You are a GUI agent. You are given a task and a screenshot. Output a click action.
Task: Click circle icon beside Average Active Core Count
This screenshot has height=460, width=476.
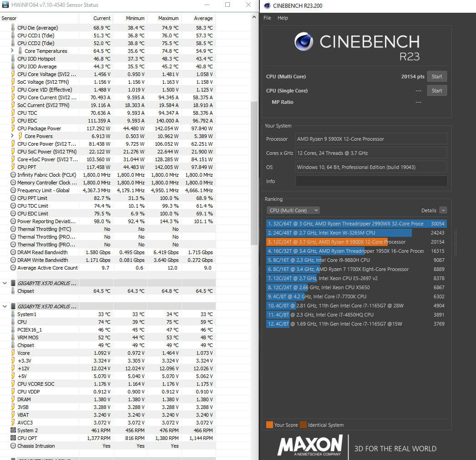(x=13, y=268)
